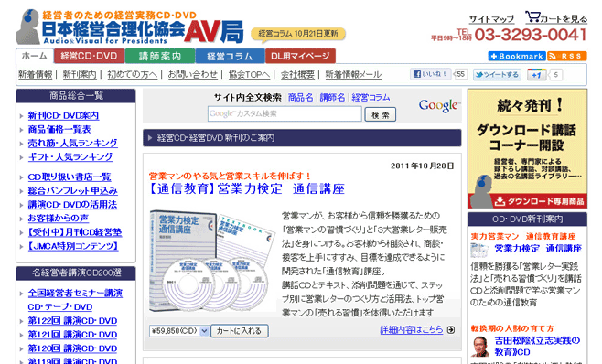The image size is (602, 364).
Task: Open 新刊CD・DVD案内 in sidebar
Action: (63, 115)
